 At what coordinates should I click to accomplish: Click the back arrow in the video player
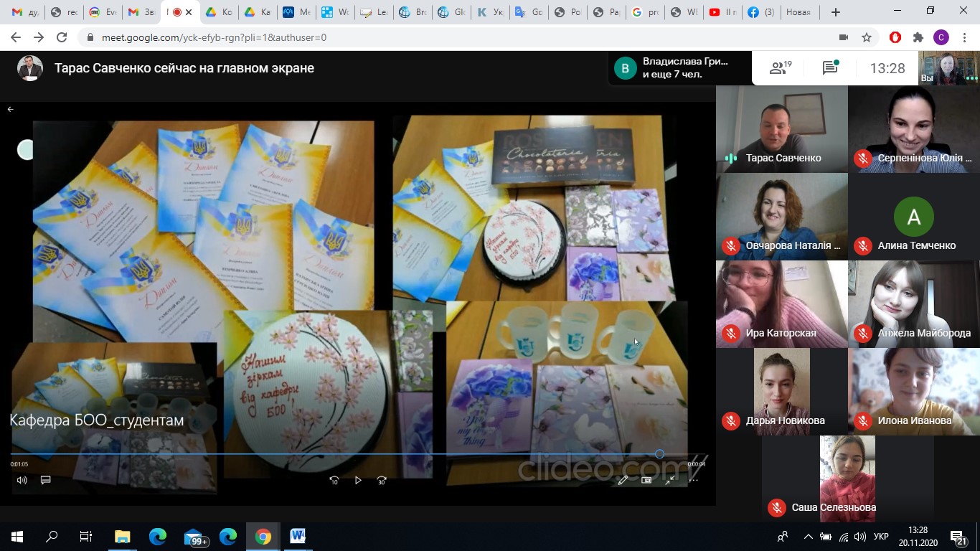(11, 109)
